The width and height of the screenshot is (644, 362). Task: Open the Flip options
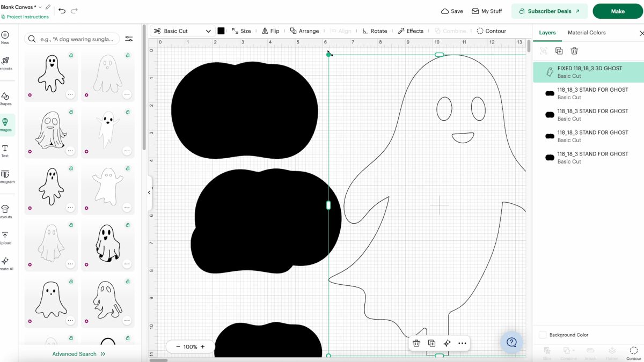(x=270, y=31)
